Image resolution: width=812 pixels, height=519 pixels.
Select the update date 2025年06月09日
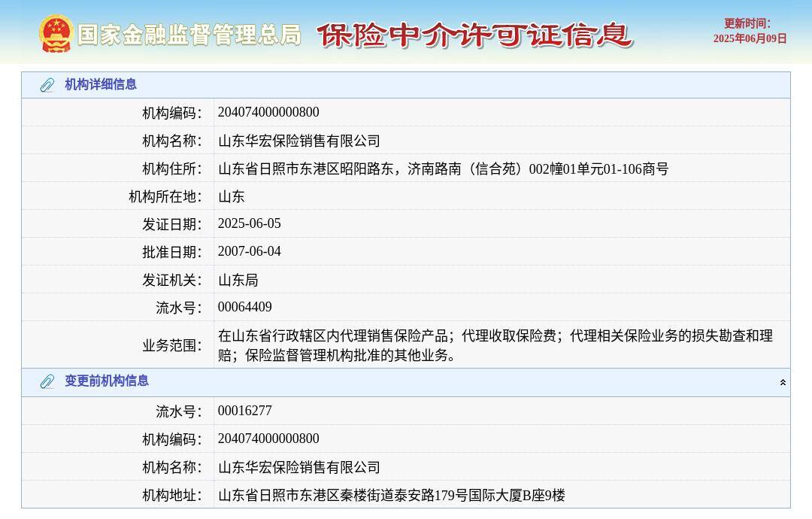750,39
